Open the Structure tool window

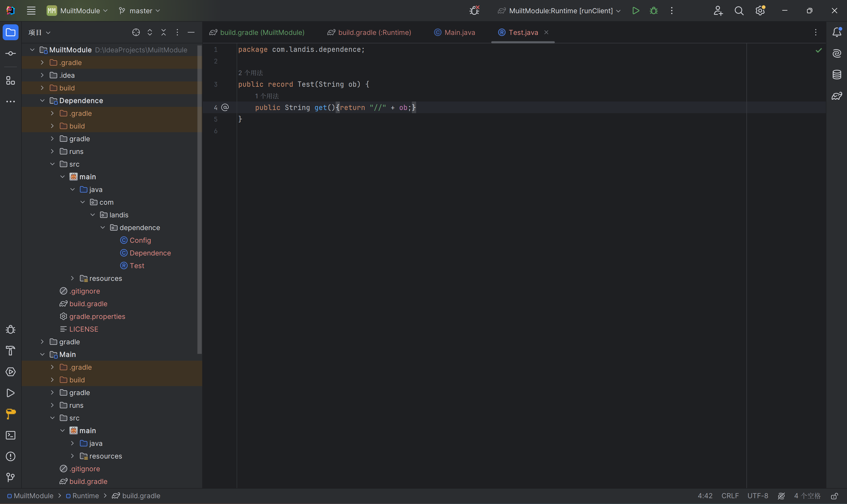(11, 80)
